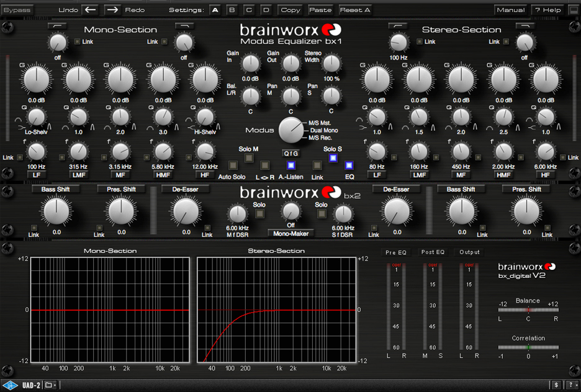This screenshot has height=392, width=581.
Task: Enable Link next to Mono-Section high-pass knob
Action: tap(77, 42)
